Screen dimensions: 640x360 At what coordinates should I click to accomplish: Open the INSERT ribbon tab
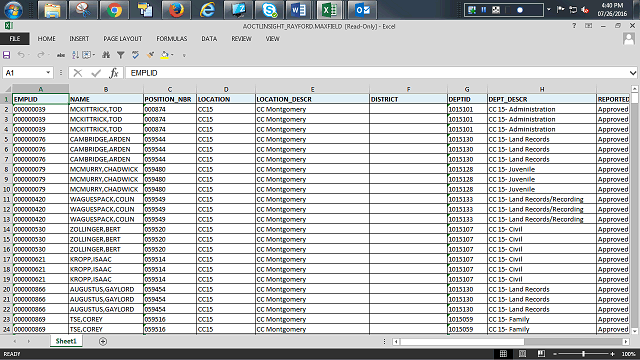click(79, 39)
